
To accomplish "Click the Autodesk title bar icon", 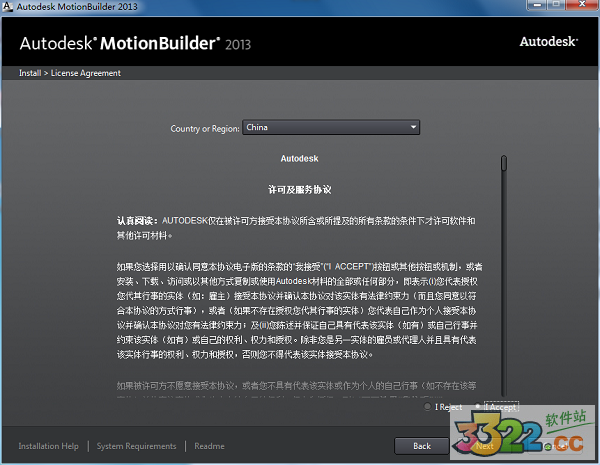I will click(7, 7).
